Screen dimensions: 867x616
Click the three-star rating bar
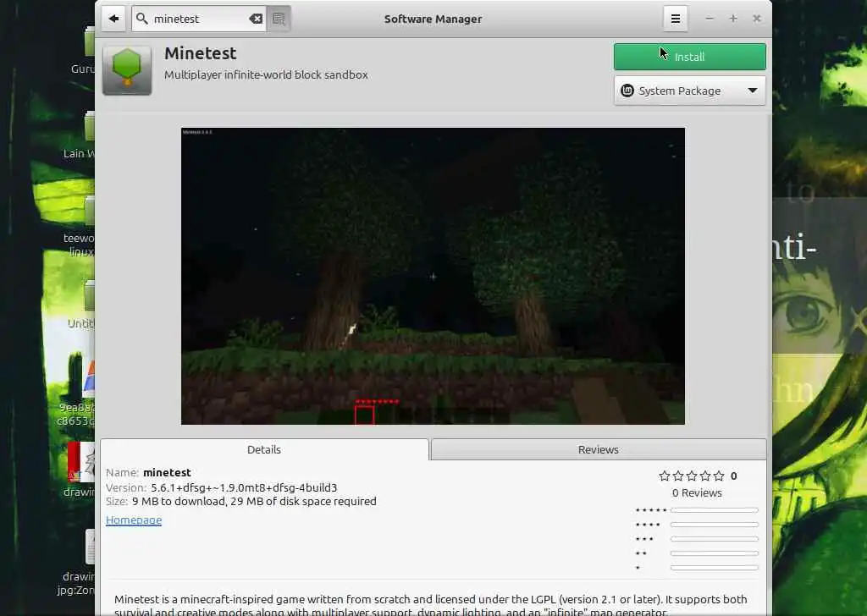click(x=715, y=539)
